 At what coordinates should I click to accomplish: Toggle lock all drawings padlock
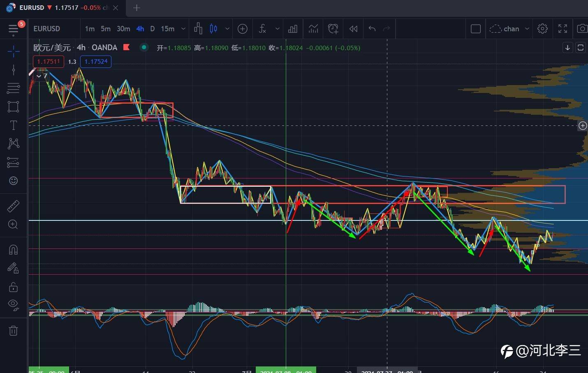13,287
